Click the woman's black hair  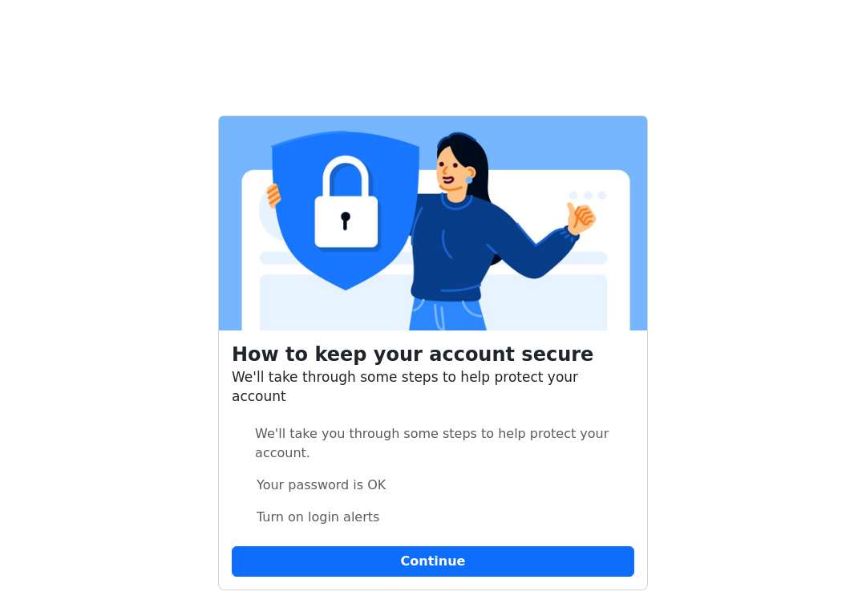click(469, 160)
